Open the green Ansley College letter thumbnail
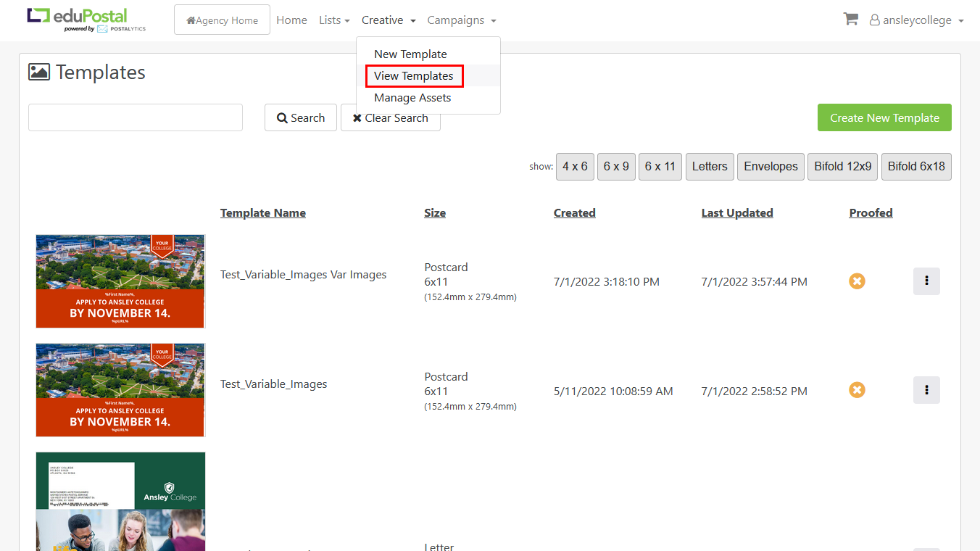Image resolution: width=980 pixels, height=551 pixels. [120, 502]
